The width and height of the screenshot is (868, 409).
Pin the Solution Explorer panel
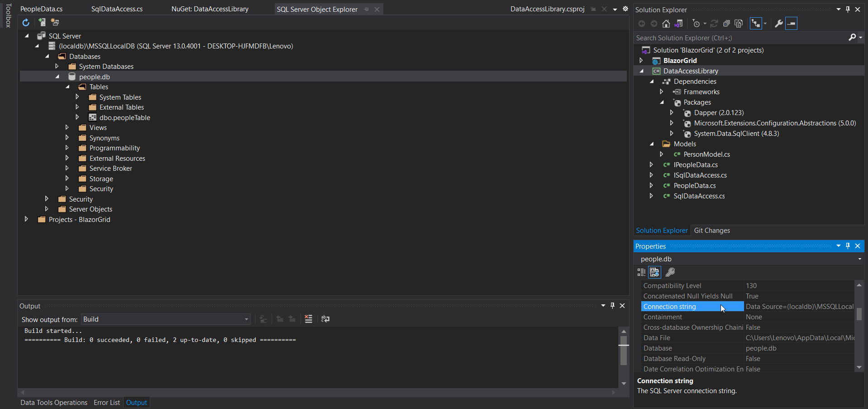tap(848, 10)
